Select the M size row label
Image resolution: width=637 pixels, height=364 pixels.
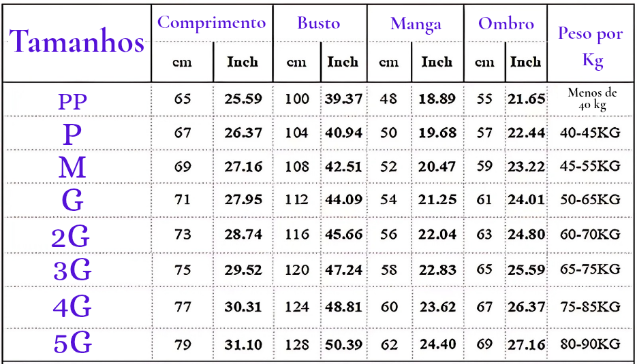(72, 167)
